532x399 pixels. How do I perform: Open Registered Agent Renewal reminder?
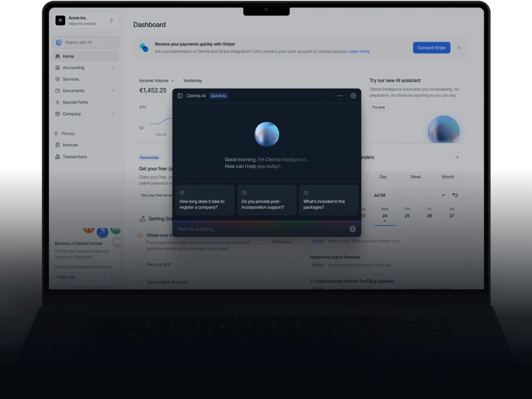click(335, 257)
